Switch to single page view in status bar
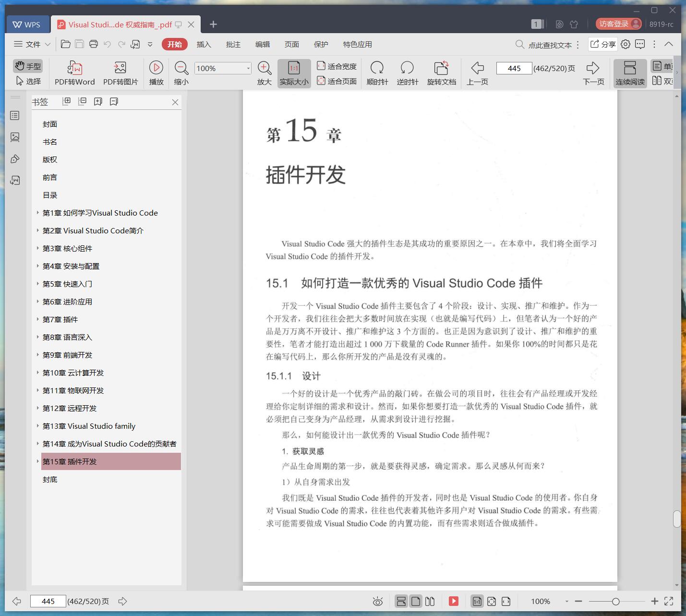Screen dimensions: 686x616 (416, 601)
